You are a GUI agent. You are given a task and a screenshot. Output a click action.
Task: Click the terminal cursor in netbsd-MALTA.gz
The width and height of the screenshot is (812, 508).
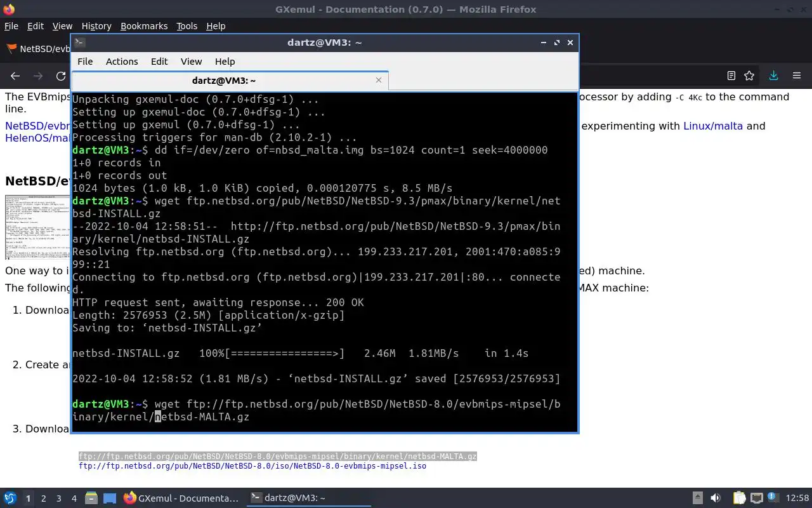[x=158, y=417]
